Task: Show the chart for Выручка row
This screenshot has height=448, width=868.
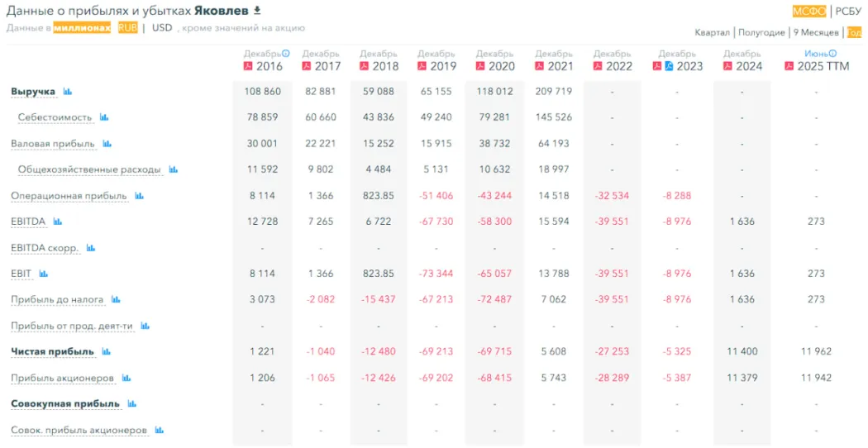Action: pos(68,92)
